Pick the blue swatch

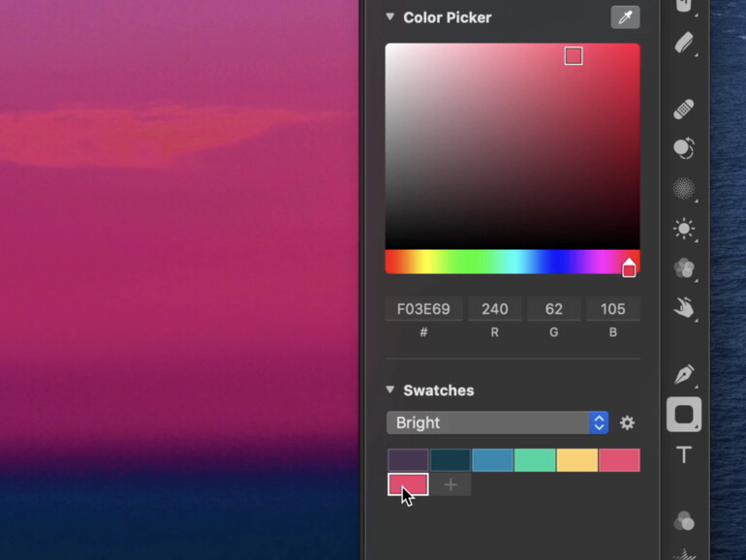[493, 460]
